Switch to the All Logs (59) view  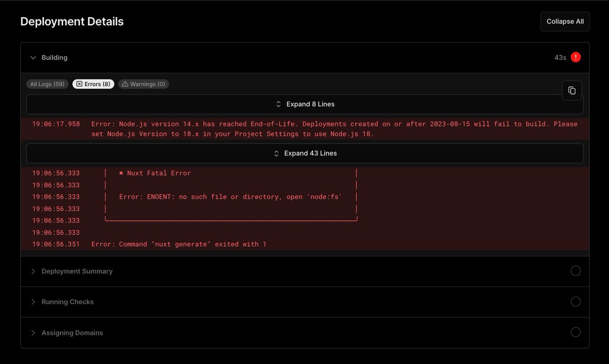(x=47, y=84)
